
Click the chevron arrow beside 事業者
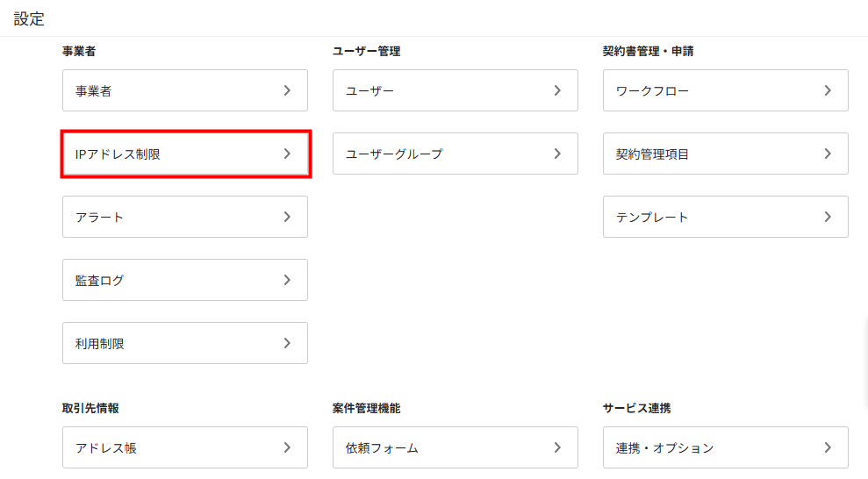287,90
